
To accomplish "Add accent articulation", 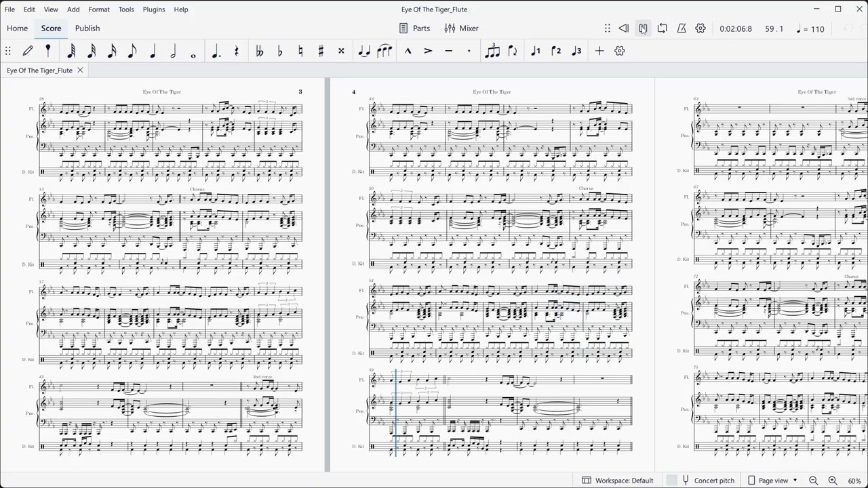I will (428, 51).
